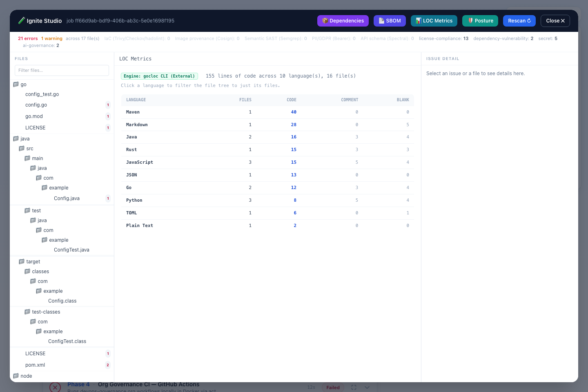Filter file tree by Rust language
Viewport: 588px width, 392px height.
click(x=267, y=150)
